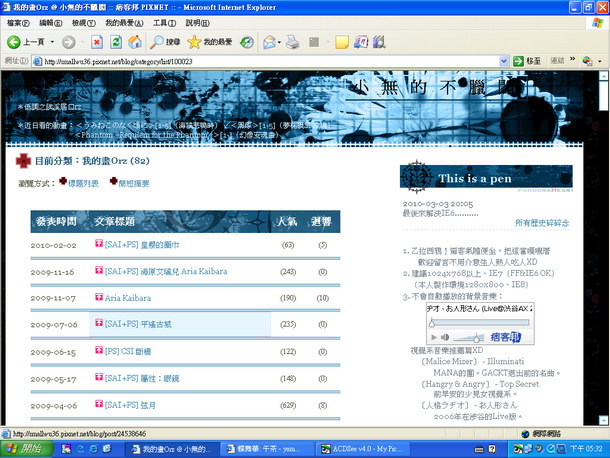Go to the Home page icon
610x458 pixels.
[x=135, y=42]
